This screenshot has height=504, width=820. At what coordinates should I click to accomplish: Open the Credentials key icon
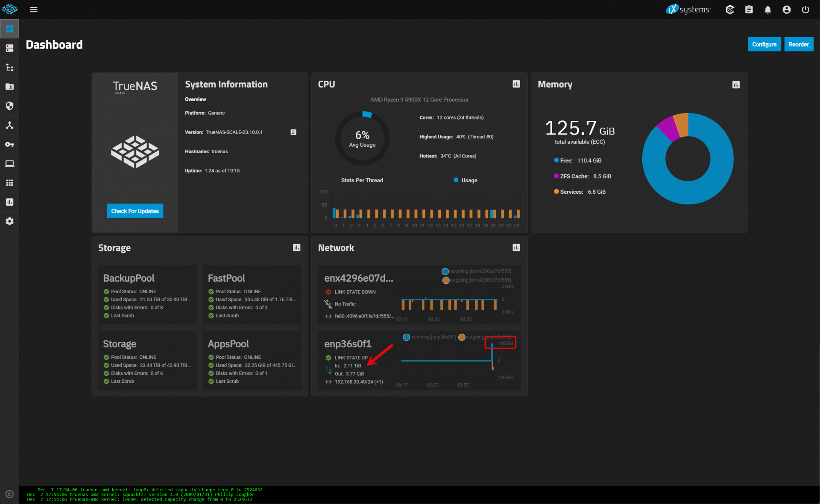click(9, 144)
